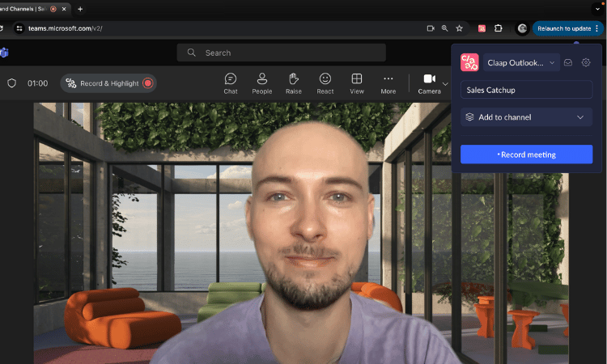Edit the Sales Catchup title field
The height and width of the screenshot is (364, 607).
pyautogui.click(x=526, y=90)
